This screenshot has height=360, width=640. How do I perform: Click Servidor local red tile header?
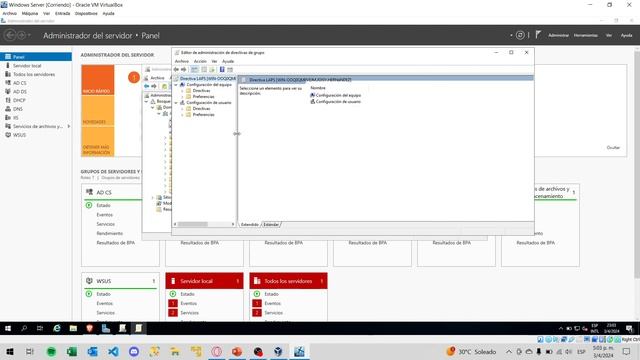[204, 281]
